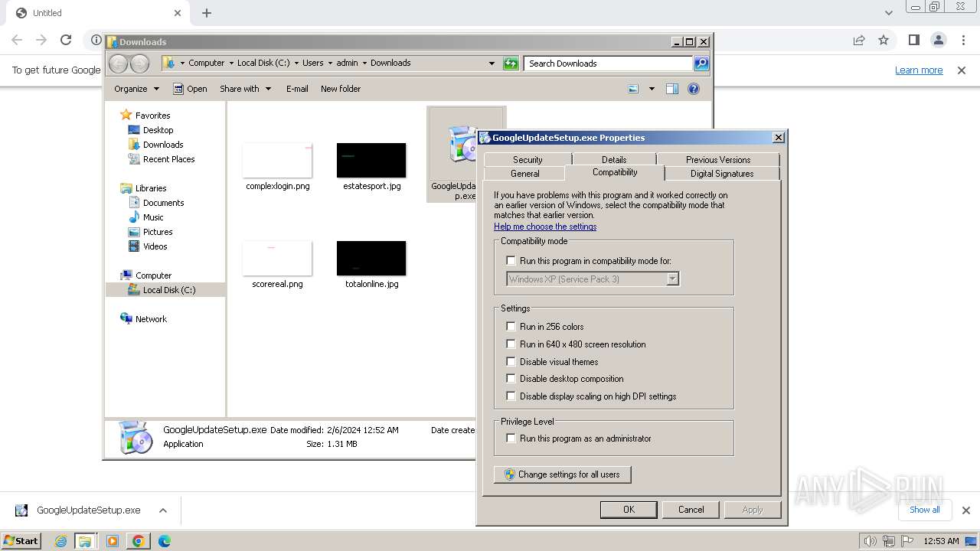Open Microsoft Edge taskbar icon

point(164,541)
